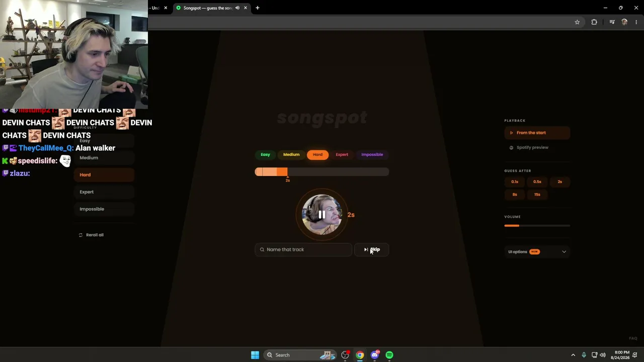644x362 pixels.
Task: Open the Chrome profile avatar
Action: coord(624,22)
